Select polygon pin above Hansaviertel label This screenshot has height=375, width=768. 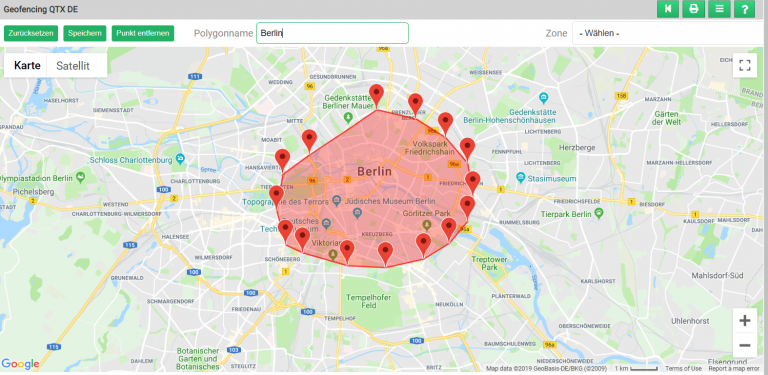pyautogui.click(x=282, y=162)
